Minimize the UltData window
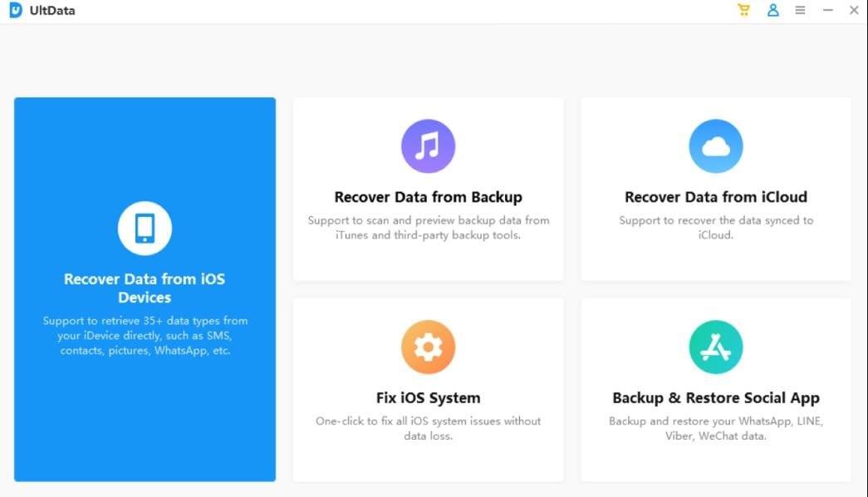 click(x=827, y=10)
